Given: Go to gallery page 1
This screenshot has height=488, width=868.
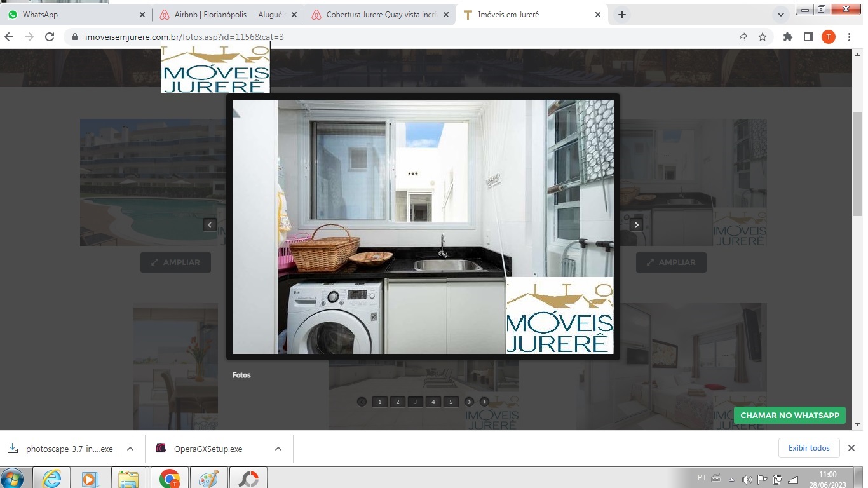Looking at the screenshot, I should click(x=379, y=402).
